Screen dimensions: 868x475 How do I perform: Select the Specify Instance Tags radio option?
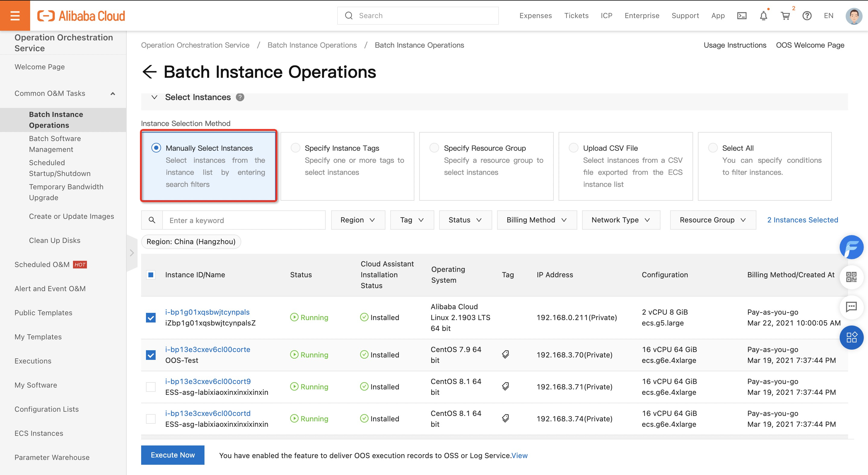coord(296,148)
